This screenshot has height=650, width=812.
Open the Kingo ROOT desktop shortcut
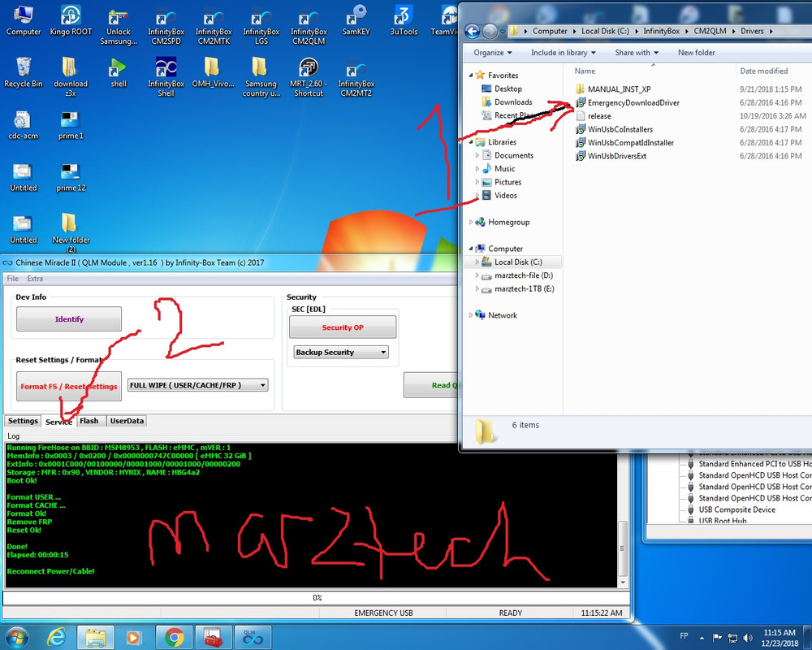point(71,21)
